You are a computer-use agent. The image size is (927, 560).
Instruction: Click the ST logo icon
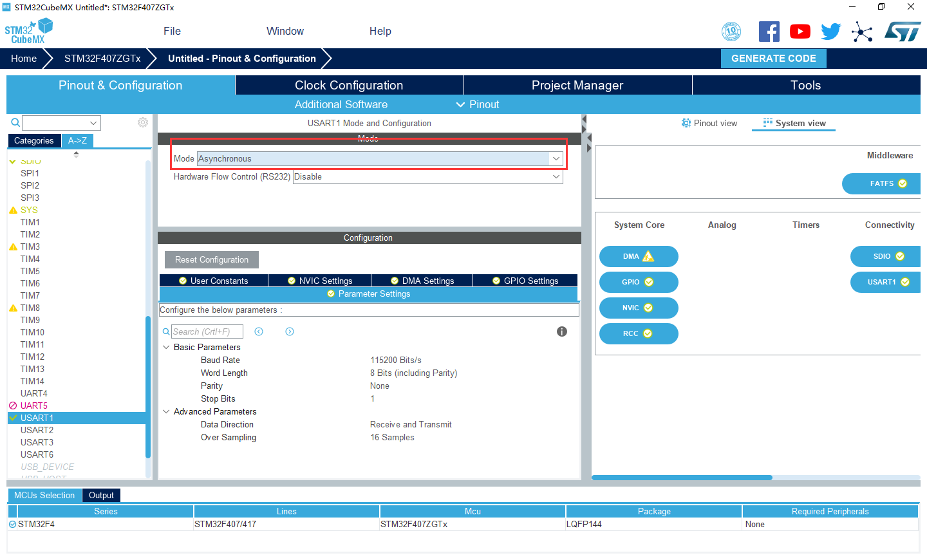[903, 32]
